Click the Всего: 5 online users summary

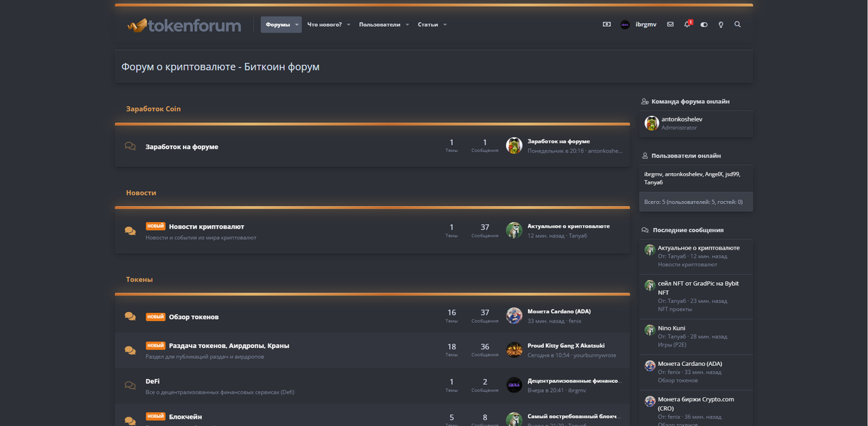tap(693, 202)
